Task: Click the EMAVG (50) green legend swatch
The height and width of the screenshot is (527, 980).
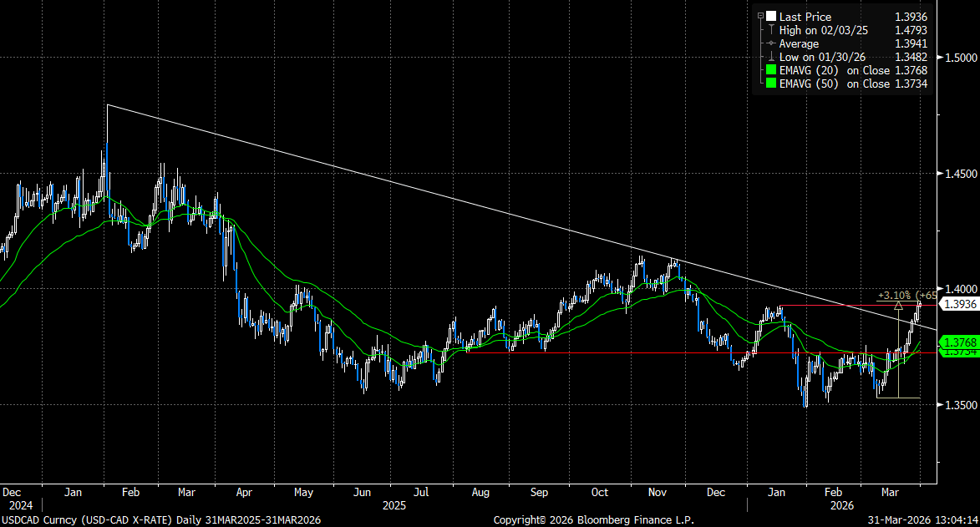Action: 771,84
